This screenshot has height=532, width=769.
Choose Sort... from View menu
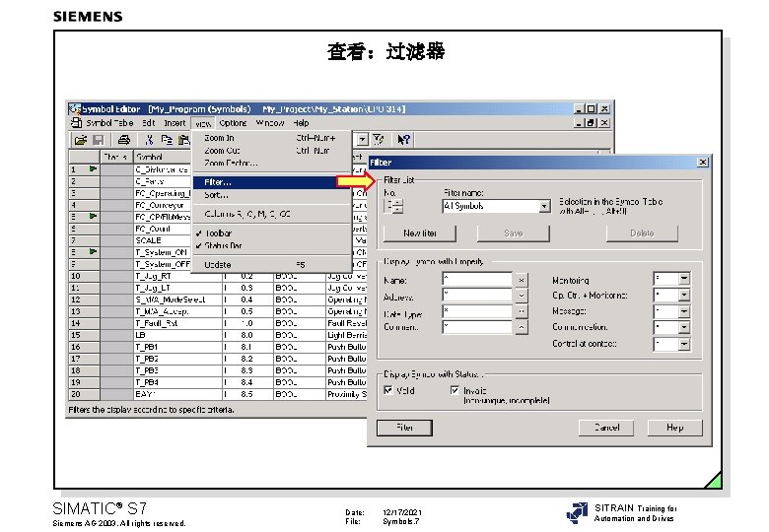coord(272,195)
